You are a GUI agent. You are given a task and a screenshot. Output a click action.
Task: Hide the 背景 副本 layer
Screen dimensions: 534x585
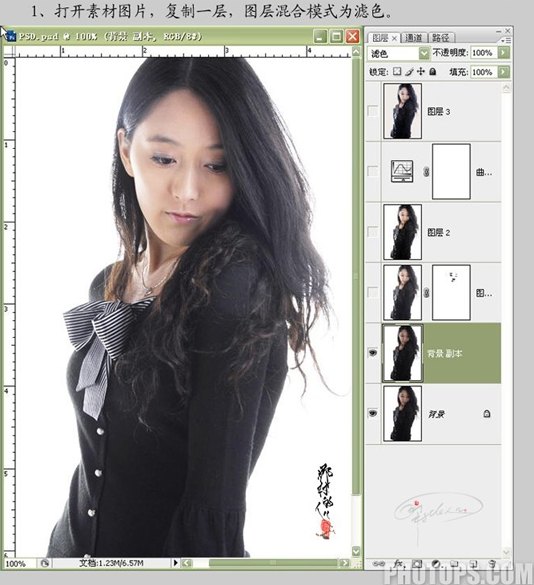(x=373, y=353)
